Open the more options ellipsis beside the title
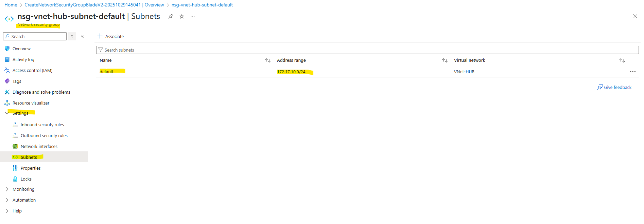This screenshot has width=644, height=224. click(x=193, y=16)
